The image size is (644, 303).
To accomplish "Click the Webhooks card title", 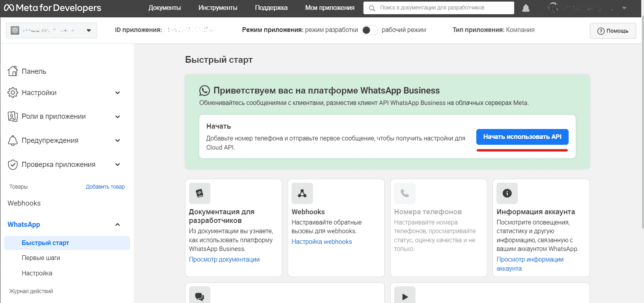I will point(308,212).
